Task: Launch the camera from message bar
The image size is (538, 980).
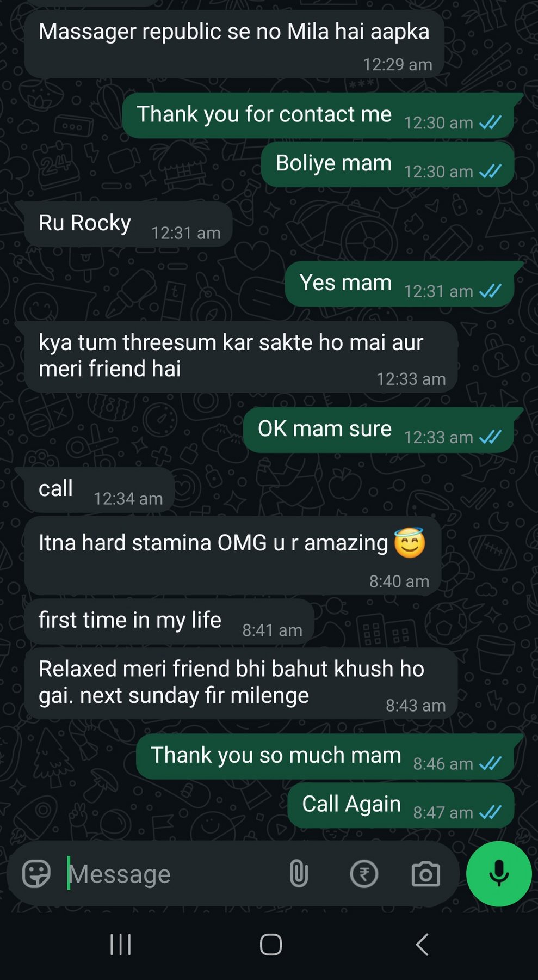Action: pos(425,874)
